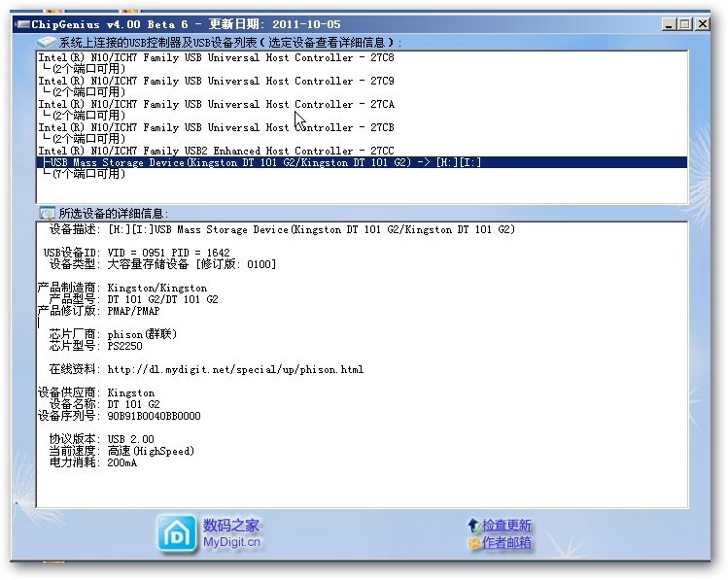Click the dl.mydigit.net phison.html URL text
Screen dimensions: 728x580
point(235,370)
